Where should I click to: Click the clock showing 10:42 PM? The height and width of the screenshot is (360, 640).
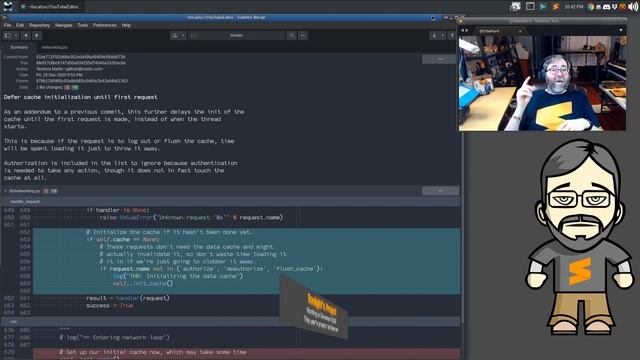(573, 7)
